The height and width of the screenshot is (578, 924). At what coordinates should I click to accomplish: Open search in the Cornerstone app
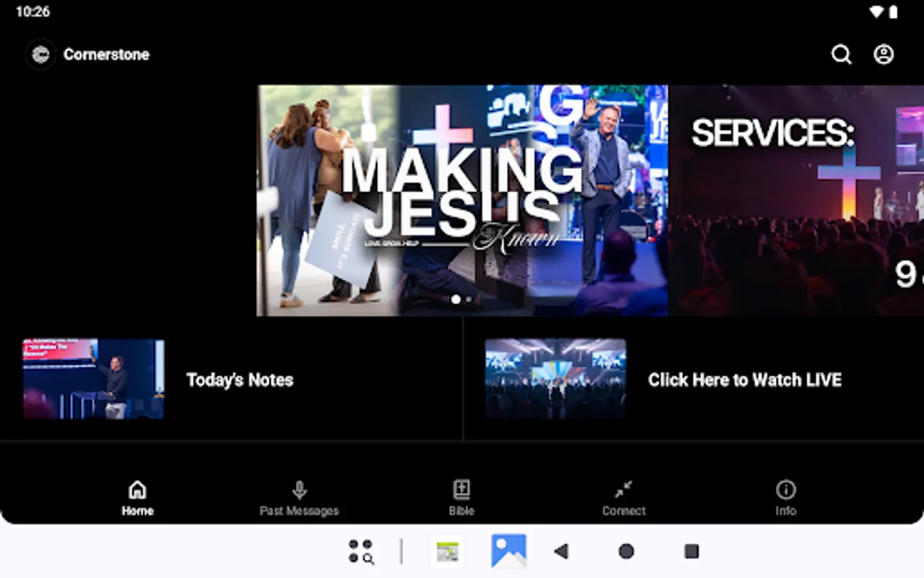(x=841, y=55)
